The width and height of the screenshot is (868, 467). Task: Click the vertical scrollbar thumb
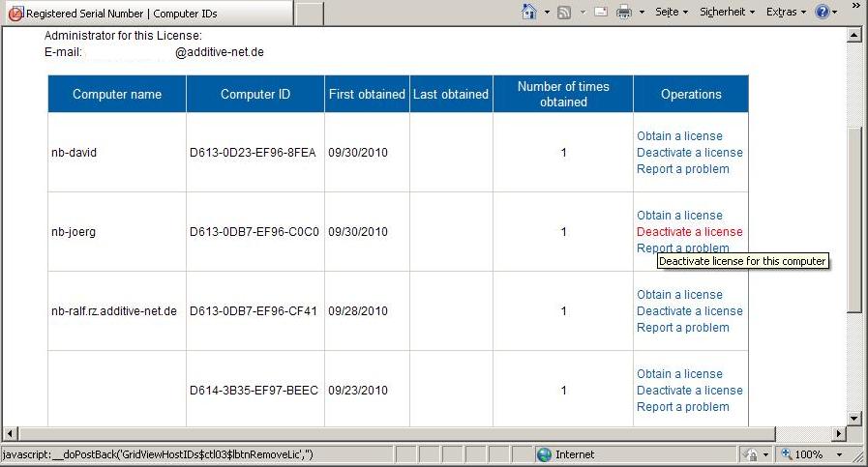pos(853,219)
